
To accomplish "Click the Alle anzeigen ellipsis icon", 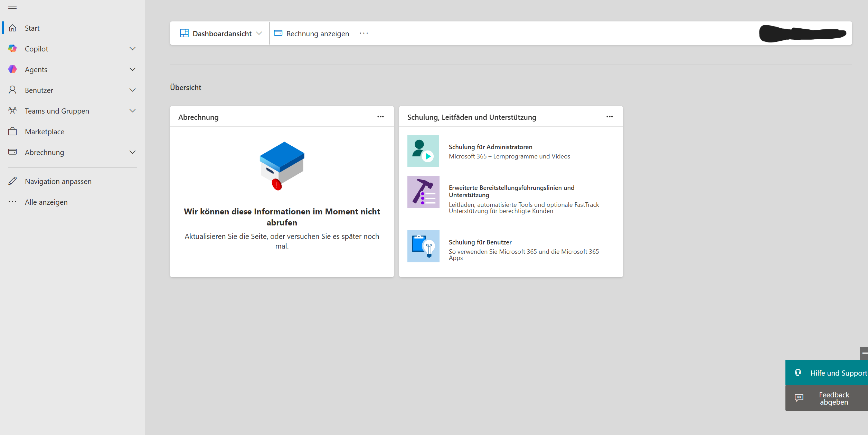I will 12,202.
